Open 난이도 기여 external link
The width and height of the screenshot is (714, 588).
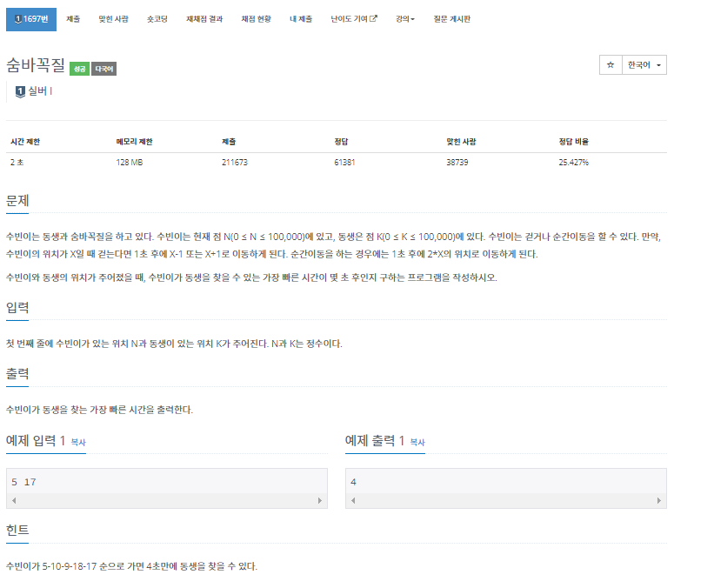[354, 19]
